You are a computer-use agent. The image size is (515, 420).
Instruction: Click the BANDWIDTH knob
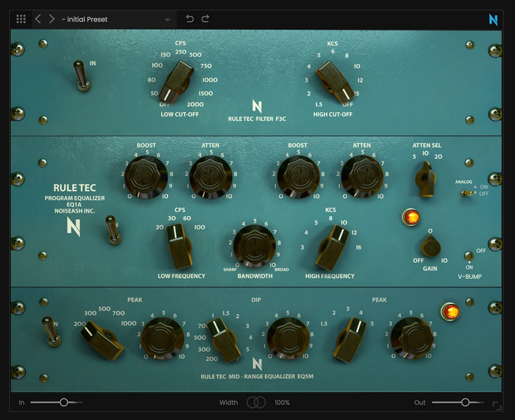(255, 246)
